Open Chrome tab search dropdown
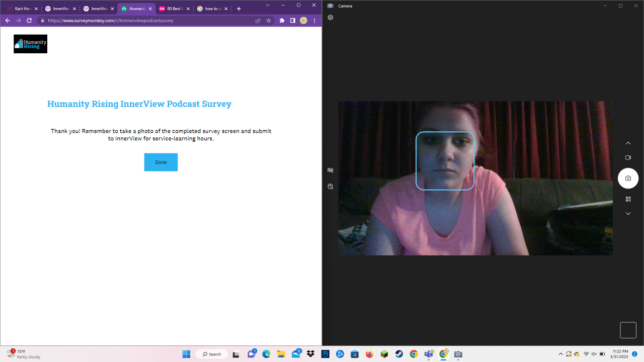 tap(268, 5)
